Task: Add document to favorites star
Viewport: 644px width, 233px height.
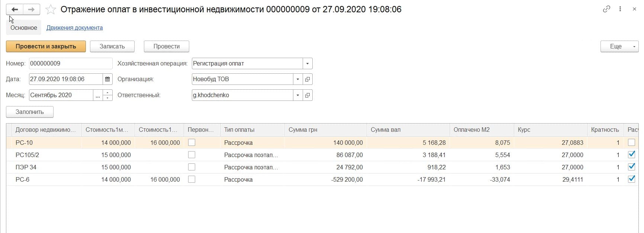Action: pyautogui.click(x=51, y=10)
